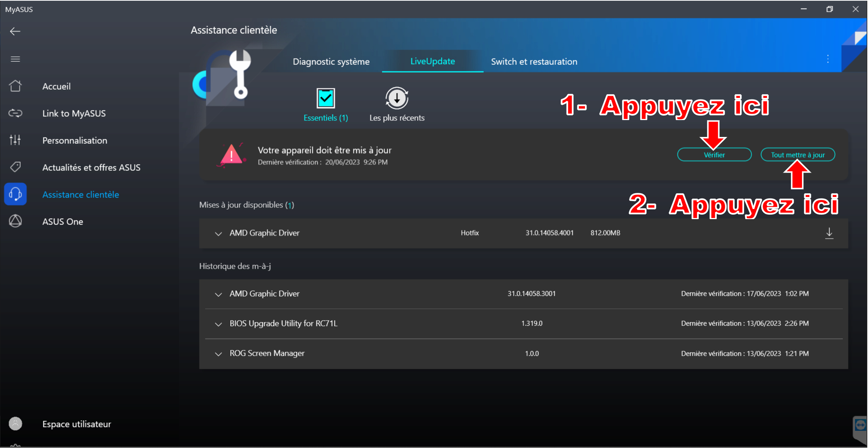Close the MyASUS window
Screen dimensions: 868x448
pos(856,9)
